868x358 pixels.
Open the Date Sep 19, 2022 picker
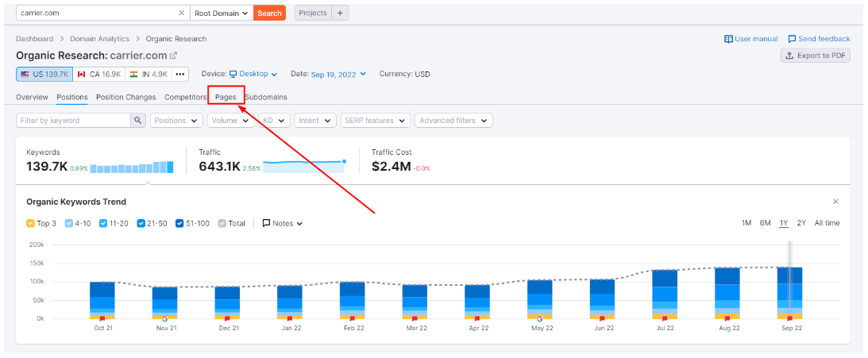pos(338,74)
